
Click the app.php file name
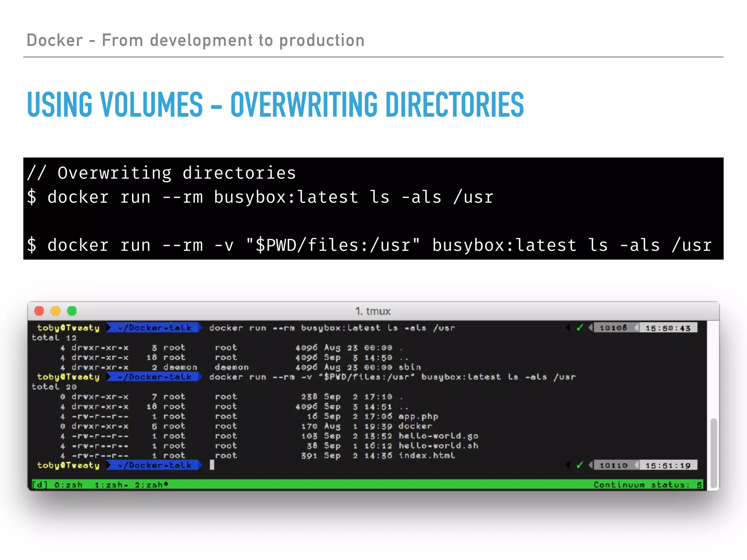point(418,416)
